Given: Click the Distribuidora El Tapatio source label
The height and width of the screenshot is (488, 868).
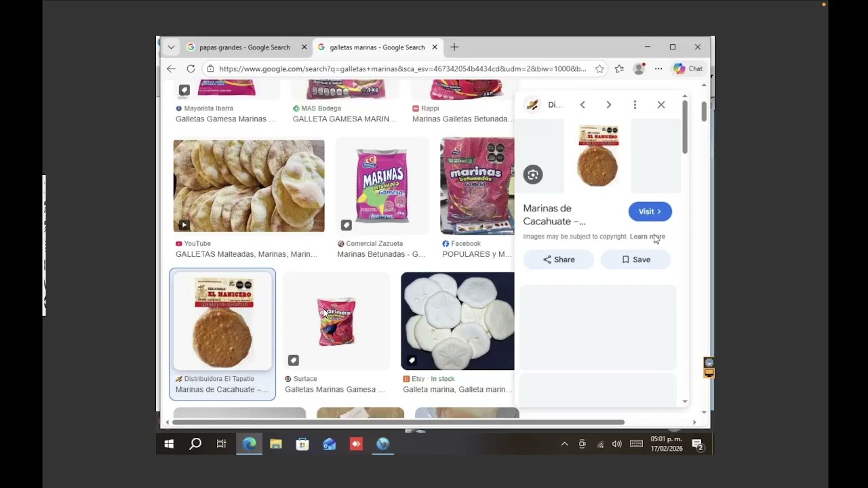Looking at the screenshot, I should 219,379.
